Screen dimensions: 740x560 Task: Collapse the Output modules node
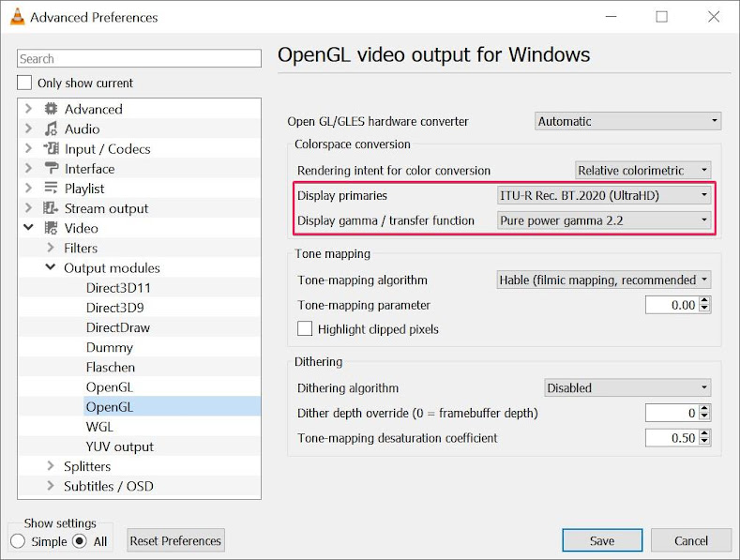tap(51, 267)
